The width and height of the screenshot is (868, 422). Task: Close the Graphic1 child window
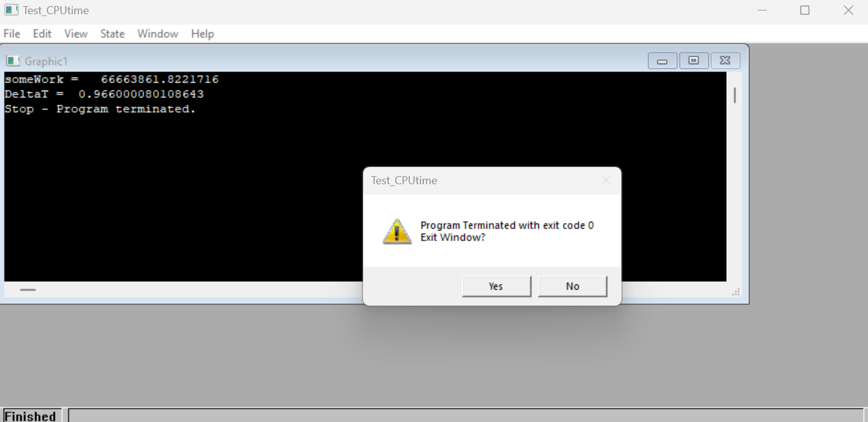tap(725, 60)
